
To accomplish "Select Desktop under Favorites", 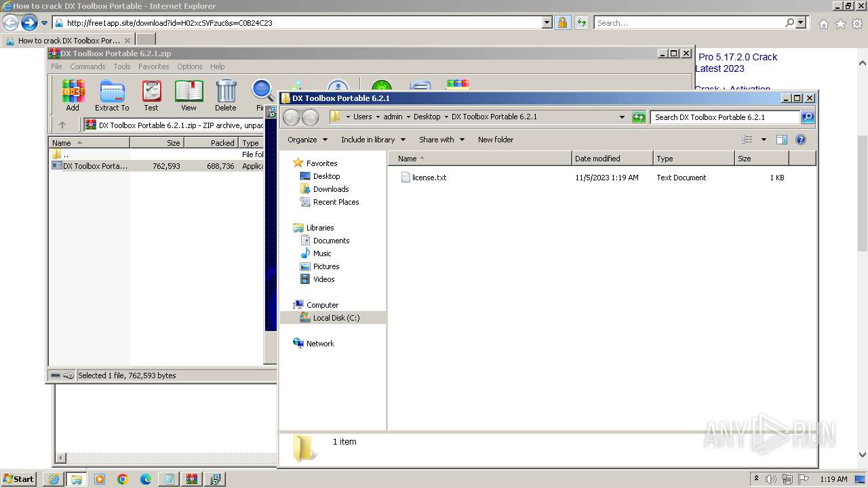I will (x=326, y=176).
